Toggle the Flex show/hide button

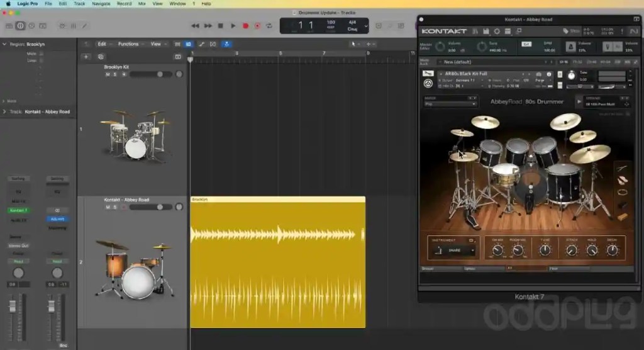[x=213, y=44]
